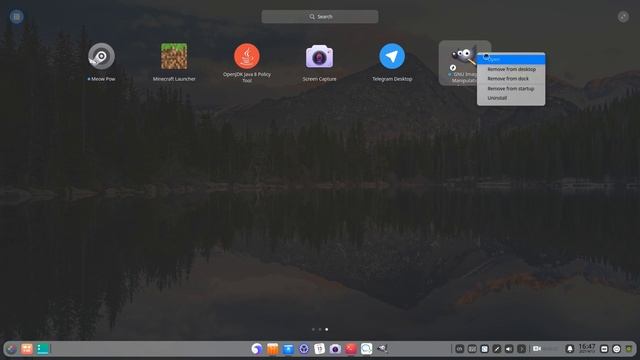The image size is (640, 360).
Task: Choose Remove from startup
Action: [511, 89]
